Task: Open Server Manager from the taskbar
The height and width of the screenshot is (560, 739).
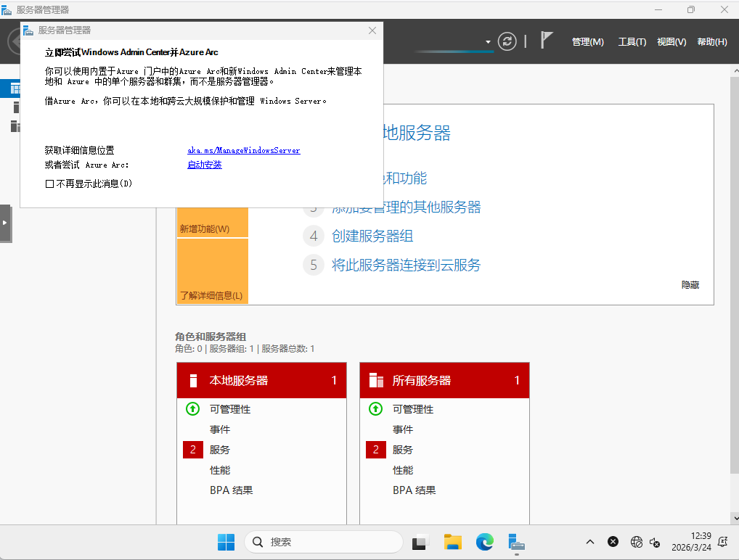Action: (516, 542)
